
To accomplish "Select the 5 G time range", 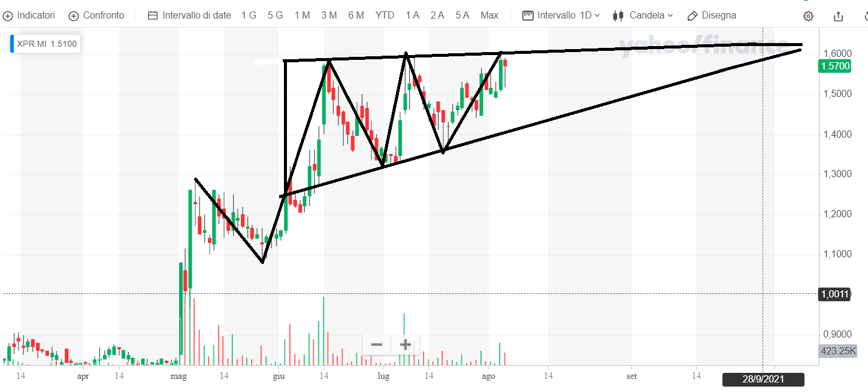I will pos(275,16).
